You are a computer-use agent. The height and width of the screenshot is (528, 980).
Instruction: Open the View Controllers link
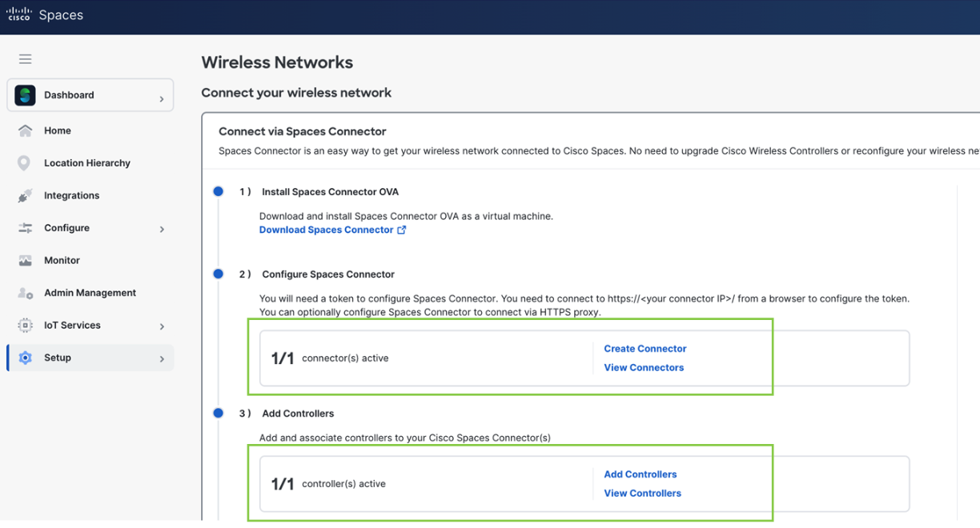pos(642,494)
